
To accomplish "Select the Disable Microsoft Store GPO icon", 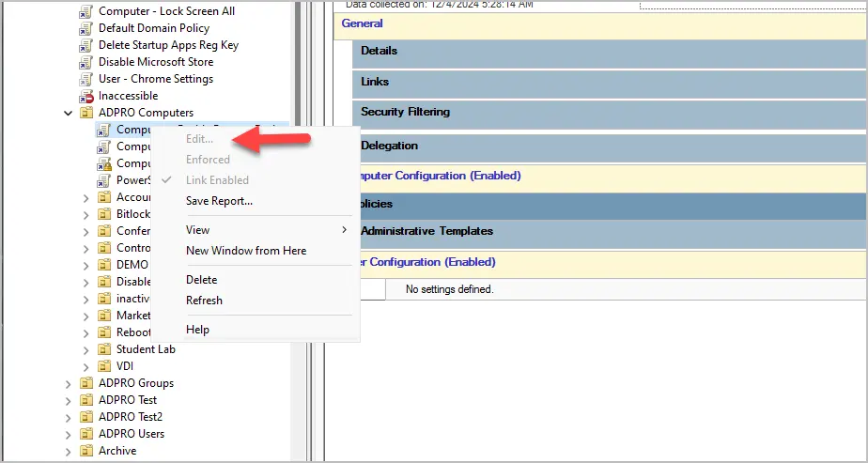I will click(x=85, y=62).
